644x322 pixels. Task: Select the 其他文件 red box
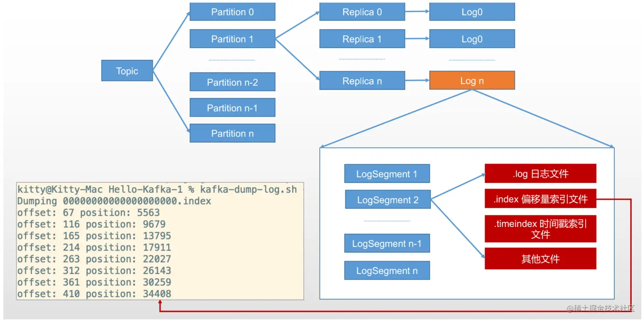click(540, 258)
